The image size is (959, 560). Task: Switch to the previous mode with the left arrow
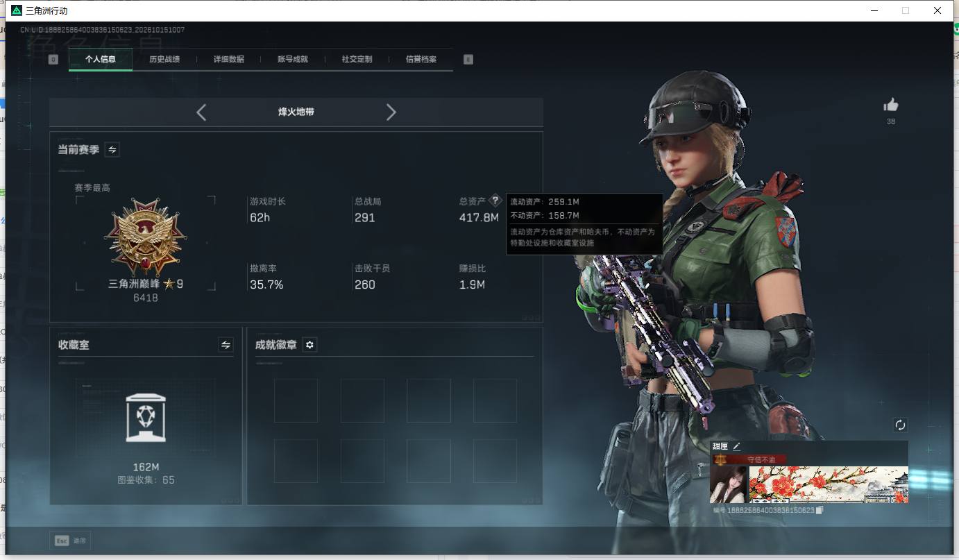click(x=201, y=112)
